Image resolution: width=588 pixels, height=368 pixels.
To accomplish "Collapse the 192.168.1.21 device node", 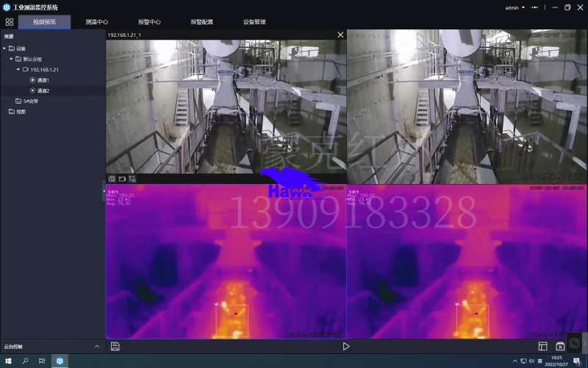I will pos(18,70).
